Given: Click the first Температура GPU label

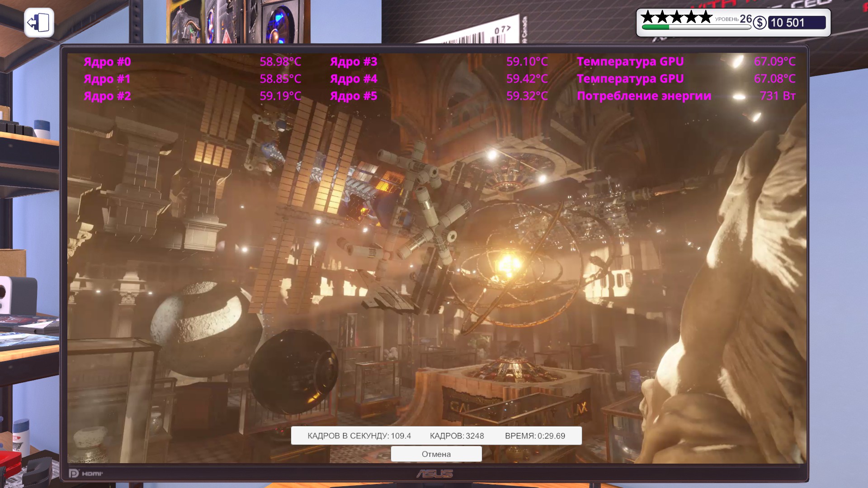Looking at the screenshot, I should (x=630, y=61).
